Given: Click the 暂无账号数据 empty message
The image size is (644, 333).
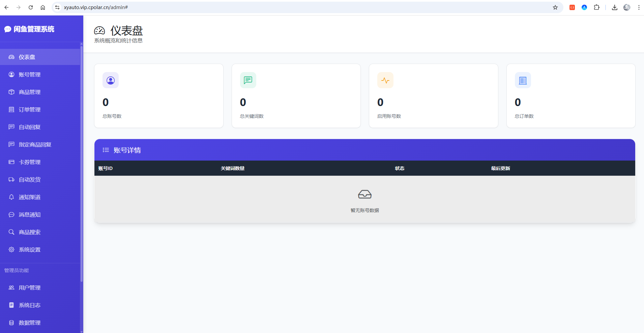Looking at the screenshot, I should (365, 210).
